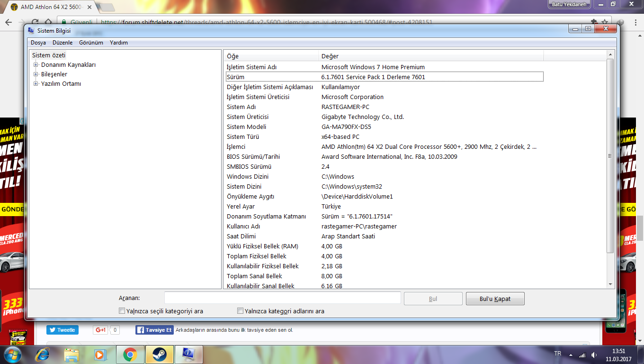The height and width of the screenshot is (364, 644).
Task: Click the Bul'u Kapat button
Action: (495, 299)
